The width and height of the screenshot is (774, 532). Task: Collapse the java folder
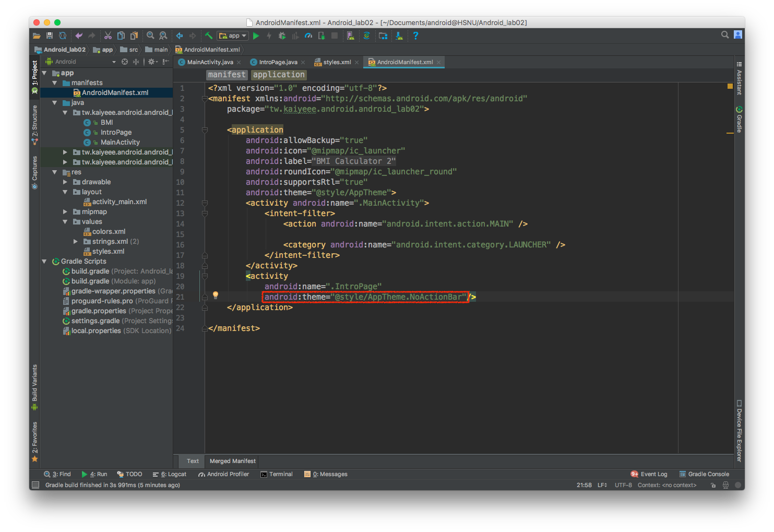pos(55,103)
